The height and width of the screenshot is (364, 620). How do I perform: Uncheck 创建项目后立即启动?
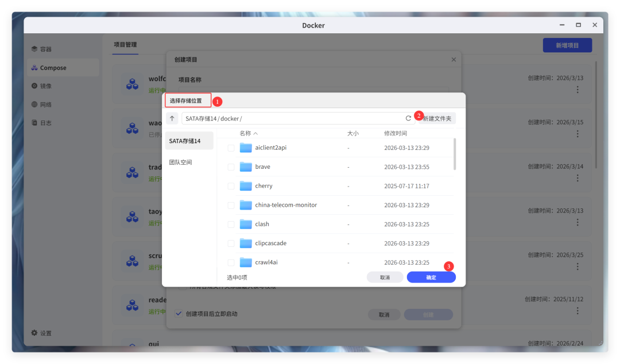point(179,313)
